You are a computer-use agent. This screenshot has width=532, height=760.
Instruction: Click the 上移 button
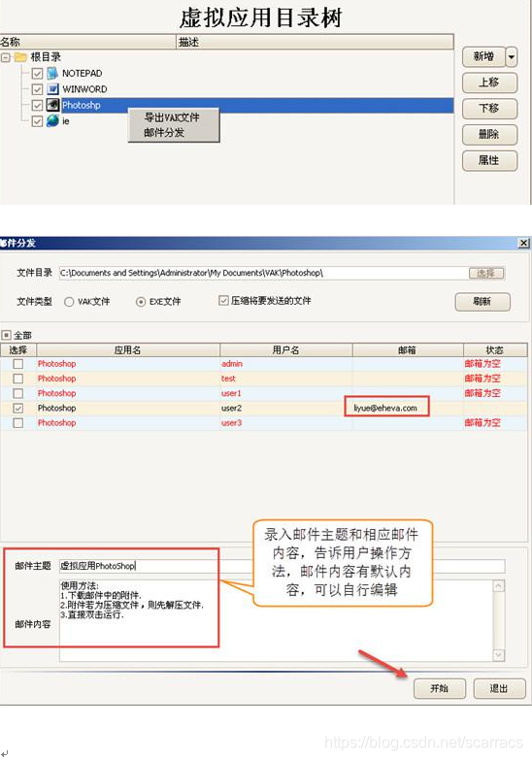(489, 83)
